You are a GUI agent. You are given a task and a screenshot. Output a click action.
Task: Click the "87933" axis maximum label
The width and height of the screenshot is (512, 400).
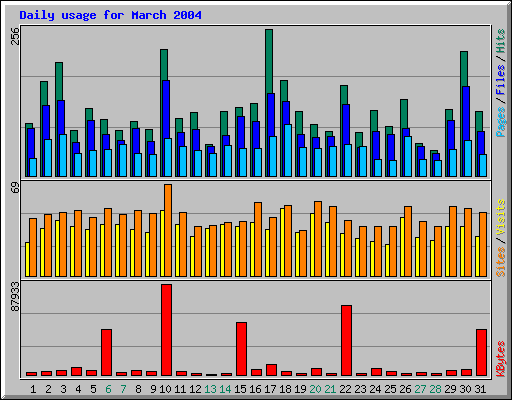(x=15, y=296)
